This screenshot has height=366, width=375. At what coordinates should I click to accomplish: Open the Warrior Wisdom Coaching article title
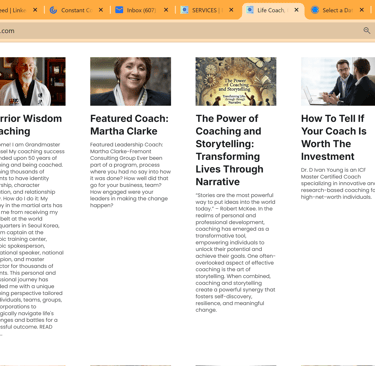tap(31, 125)
